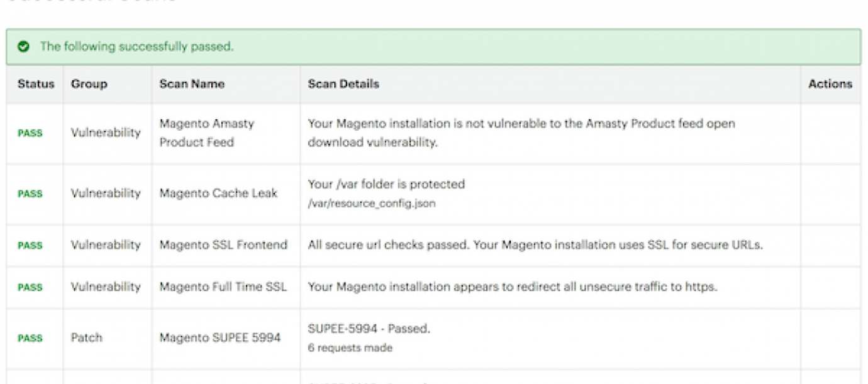Click PASS status for SSL Frontend row
This screenshot has height=384, width=868.
pyautogui.click(x=30, y=246)
